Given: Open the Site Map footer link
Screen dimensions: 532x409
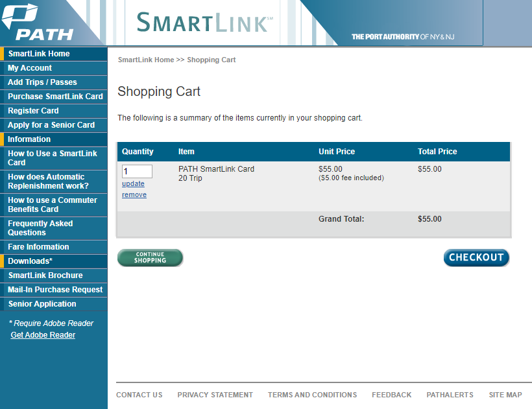Looking at the screenshot, I should (505, 395).
